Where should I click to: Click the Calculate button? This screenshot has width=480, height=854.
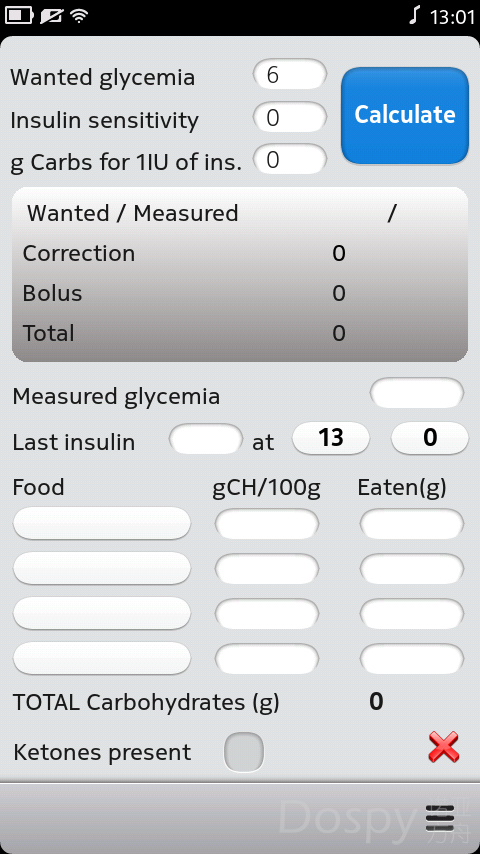click(405, 115)
